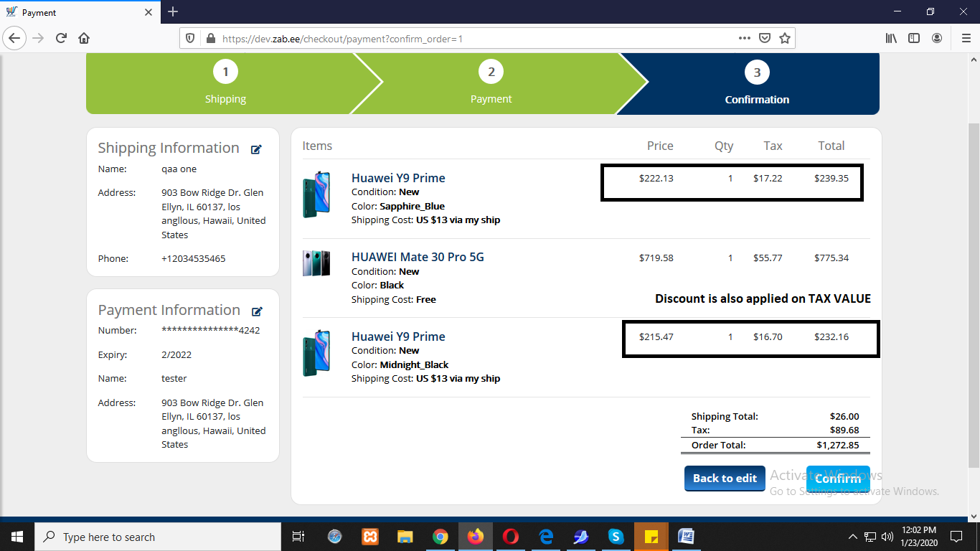
Task: Open Microsoft Word taskbar icon
Action: pyautogui.click(x=687, y=537)
